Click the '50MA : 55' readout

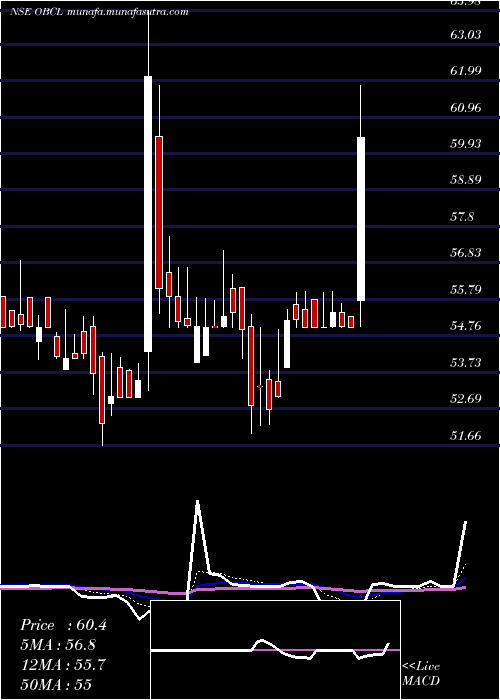[56, 684]
